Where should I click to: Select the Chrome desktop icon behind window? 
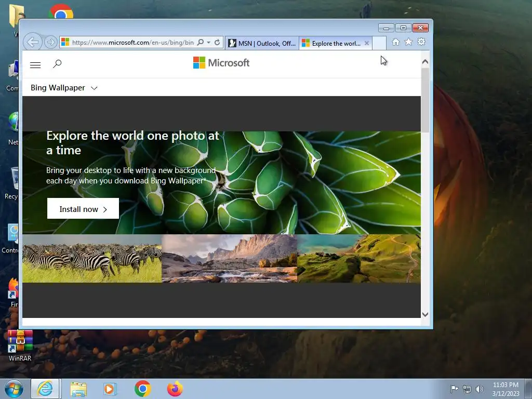point(61,11)
